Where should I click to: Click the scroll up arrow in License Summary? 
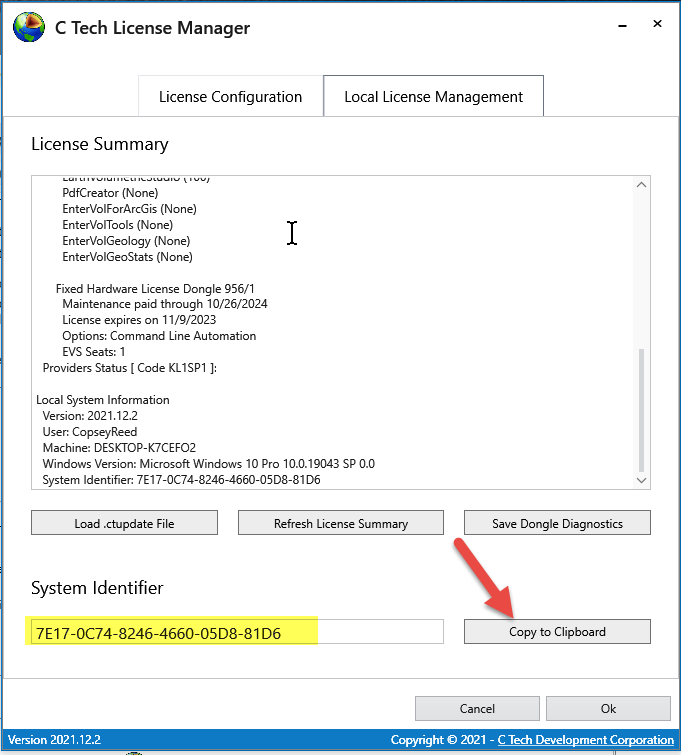[641, 185]
